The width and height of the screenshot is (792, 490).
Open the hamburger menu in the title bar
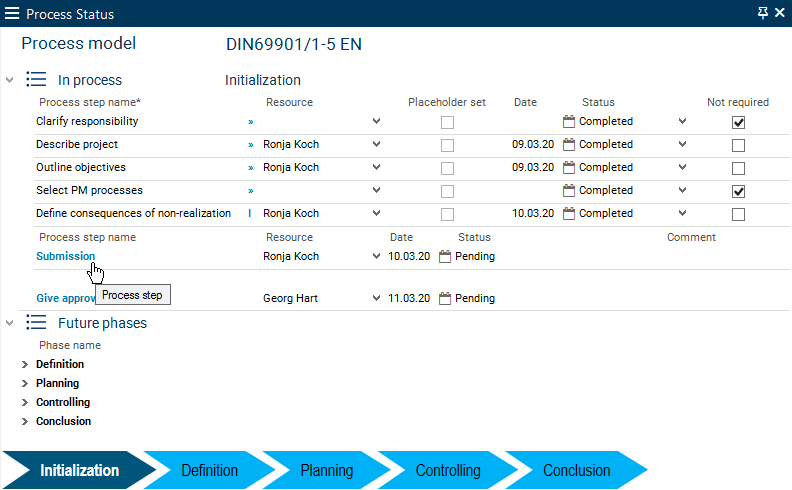pos(12,14)
